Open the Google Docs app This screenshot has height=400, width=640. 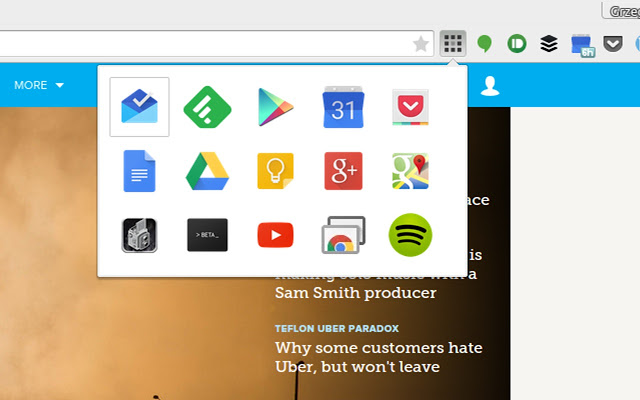click(x=139, y=171)
